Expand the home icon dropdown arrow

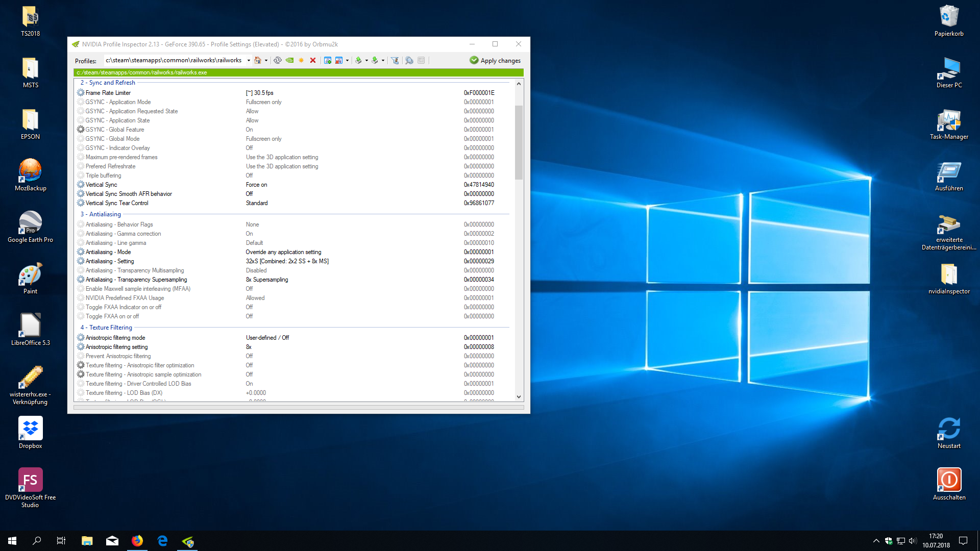pos(266,60)
